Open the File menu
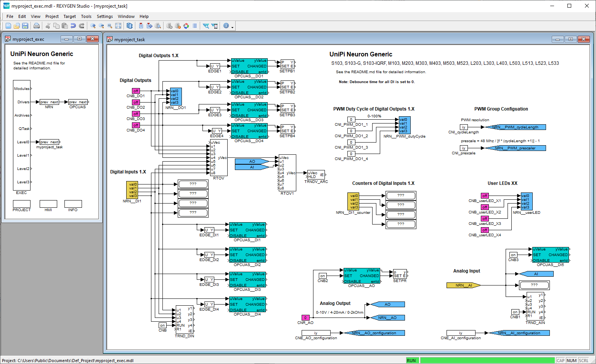Image resolution: width=596 pixels, height=364 pixels. (10, 16)
